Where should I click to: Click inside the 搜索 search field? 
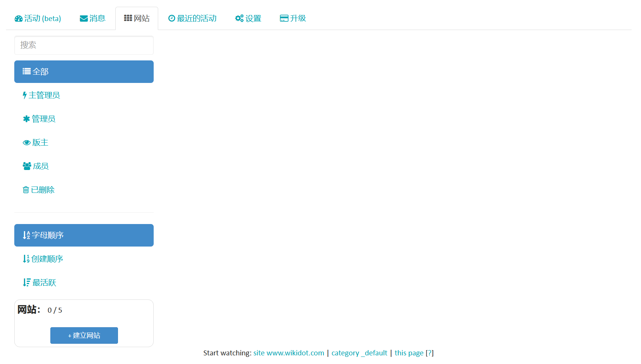point(83,45)
